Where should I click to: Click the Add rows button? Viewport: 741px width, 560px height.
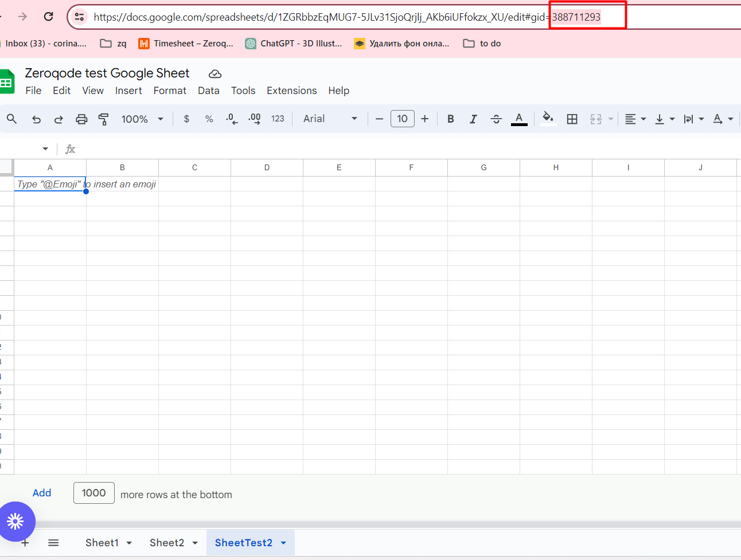tap(42, 493)
